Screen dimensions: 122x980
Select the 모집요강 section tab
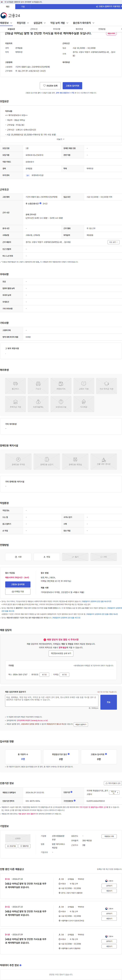coord(11,29)
